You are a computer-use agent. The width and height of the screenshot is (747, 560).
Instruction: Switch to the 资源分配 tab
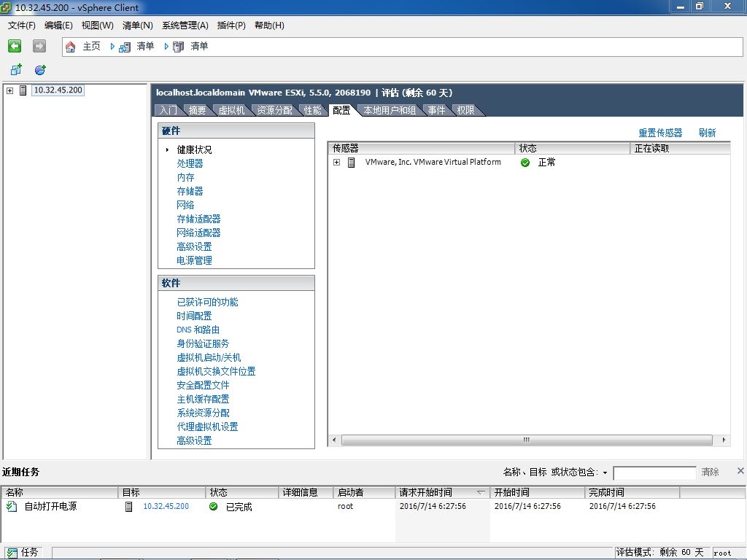[275, 110]
